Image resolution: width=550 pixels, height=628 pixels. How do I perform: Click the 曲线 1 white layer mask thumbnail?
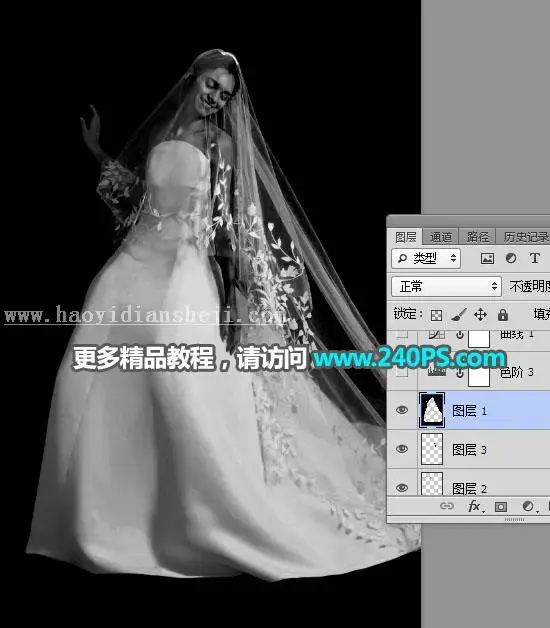click(x=479, y=339)
